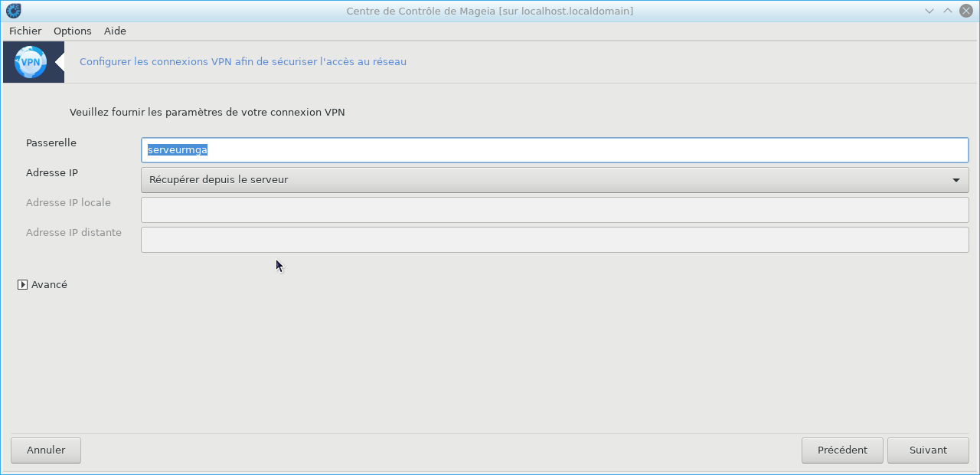The height and width of the screenshot is (475, 980).
Task: Click the "Veuillez fournir les paramètres" instruction text
Action: [207, 112]
